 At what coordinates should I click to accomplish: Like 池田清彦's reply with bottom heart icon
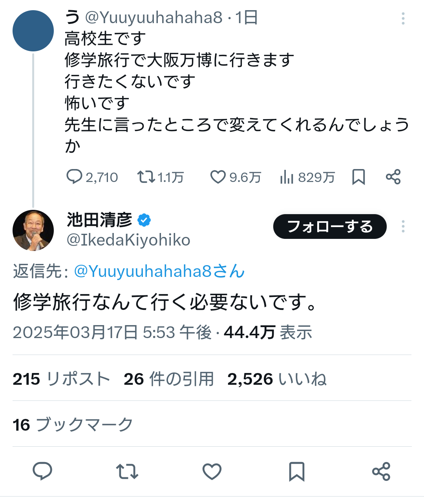[x=212, y=471]
